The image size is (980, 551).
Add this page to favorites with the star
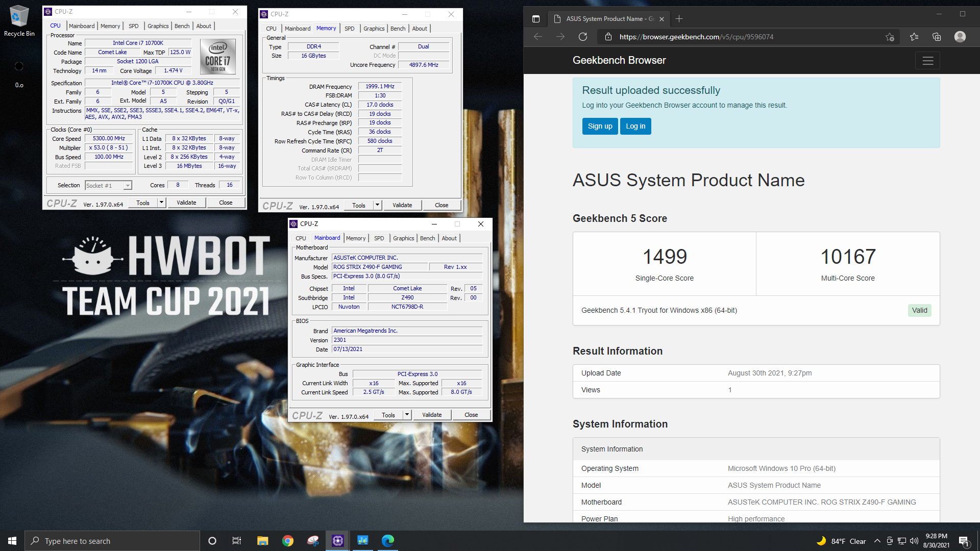click(x=890, y=37)
